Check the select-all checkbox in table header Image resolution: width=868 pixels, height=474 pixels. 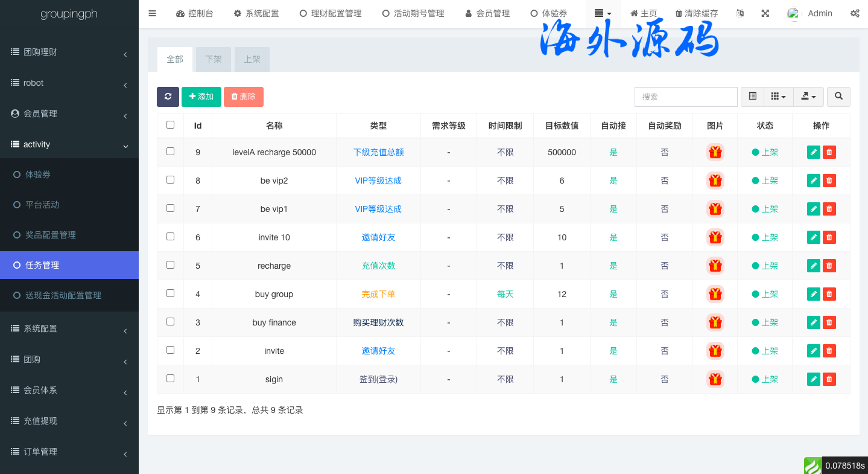pos(170,125)
